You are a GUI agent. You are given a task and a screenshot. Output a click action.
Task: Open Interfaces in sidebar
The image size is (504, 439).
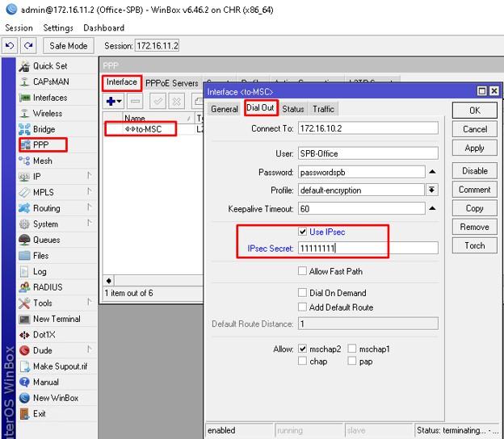50,98
